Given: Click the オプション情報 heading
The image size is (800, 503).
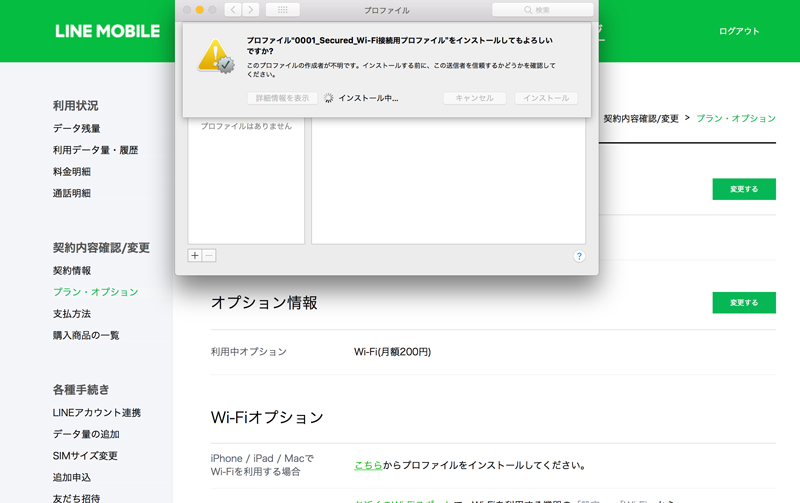Looking at the screenshot, I should coord(264,303).
